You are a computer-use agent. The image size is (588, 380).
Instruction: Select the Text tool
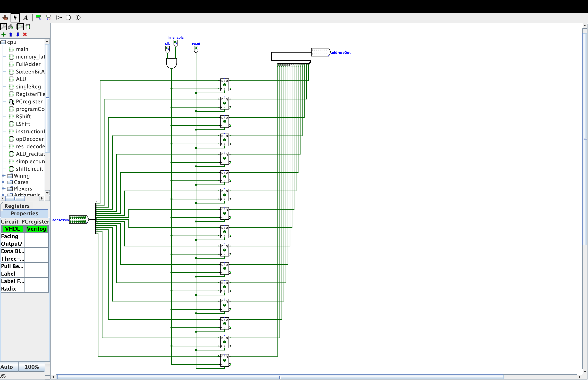tap(25, 18)
